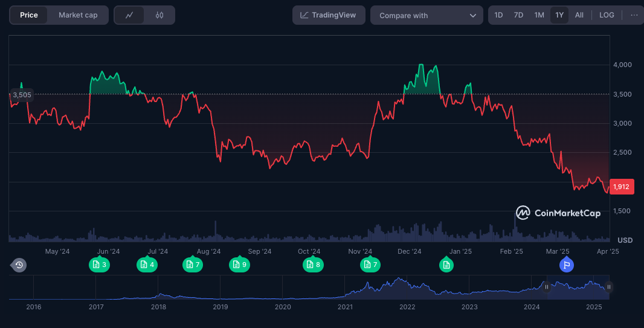644x328 pixels.
Task: Grab the right range slider handle
Action: point(609,287)
